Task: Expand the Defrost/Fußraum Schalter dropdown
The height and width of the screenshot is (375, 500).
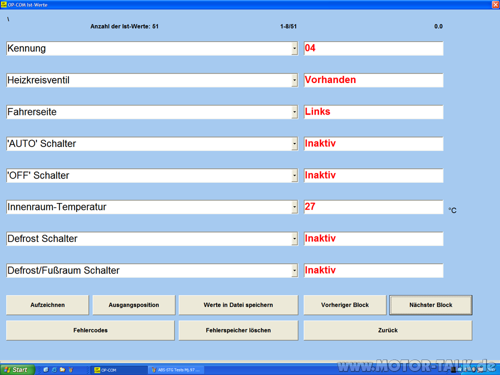Action: click(294, 270)
